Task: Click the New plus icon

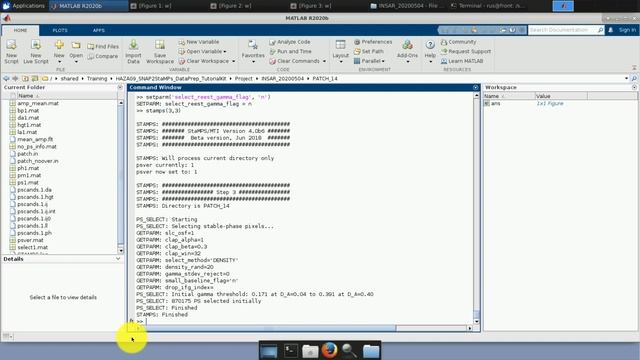Action: 59,45
